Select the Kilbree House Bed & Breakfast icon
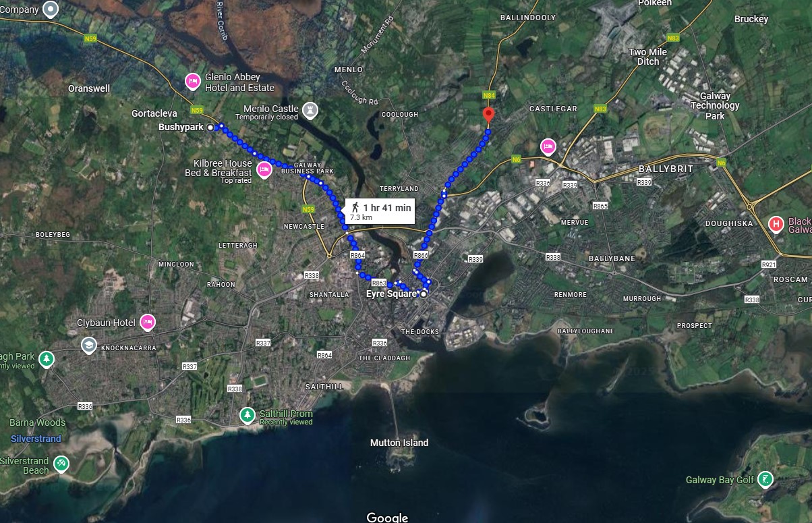The height and width of the screenshot is (523, 812). coord(265,168)
